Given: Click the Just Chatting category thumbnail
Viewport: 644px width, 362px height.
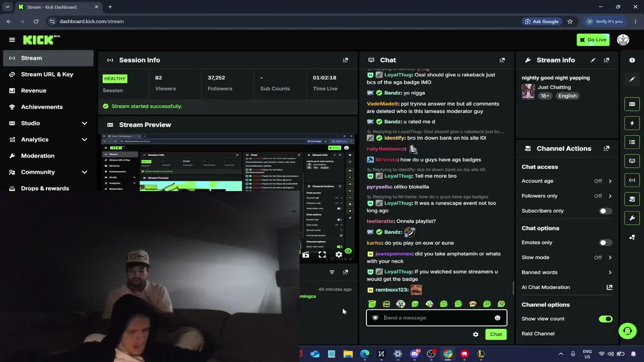Looking at the screenshot, I should [528, 92].
